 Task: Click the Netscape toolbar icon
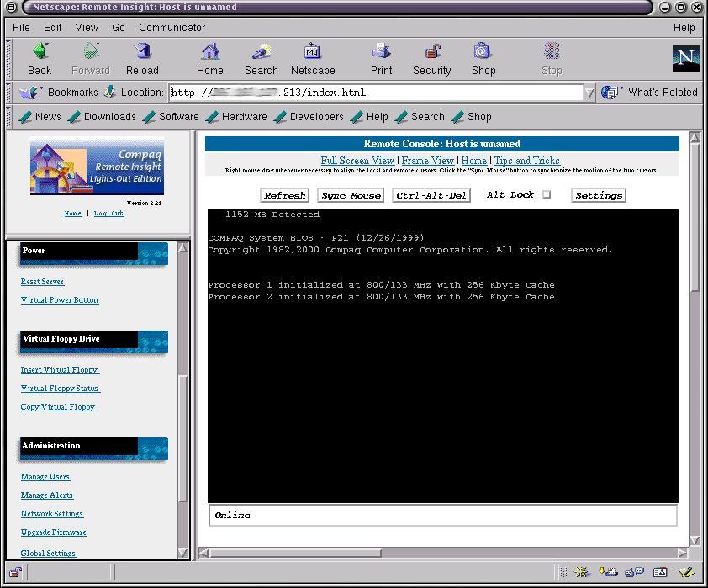click(313, 57)
